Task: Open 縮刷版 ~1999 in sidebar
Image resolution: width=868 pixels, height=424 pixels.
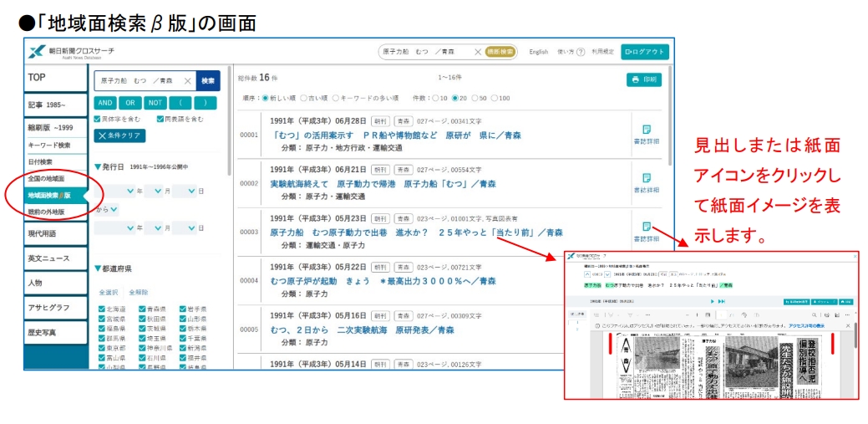Action: (55, 127)
